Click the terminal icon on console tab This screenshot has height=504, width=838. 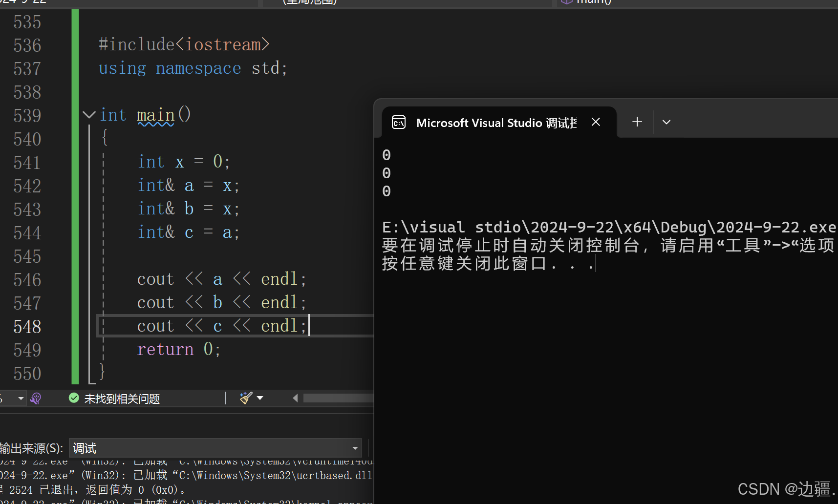click(399, 122)
